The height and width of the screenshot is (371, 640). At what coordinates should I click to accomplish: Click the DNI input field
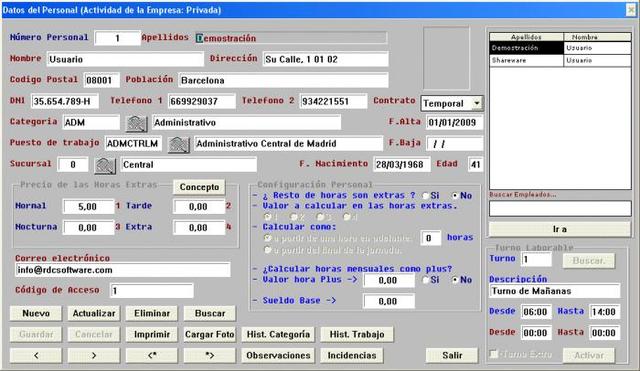[x=65, y=102]
